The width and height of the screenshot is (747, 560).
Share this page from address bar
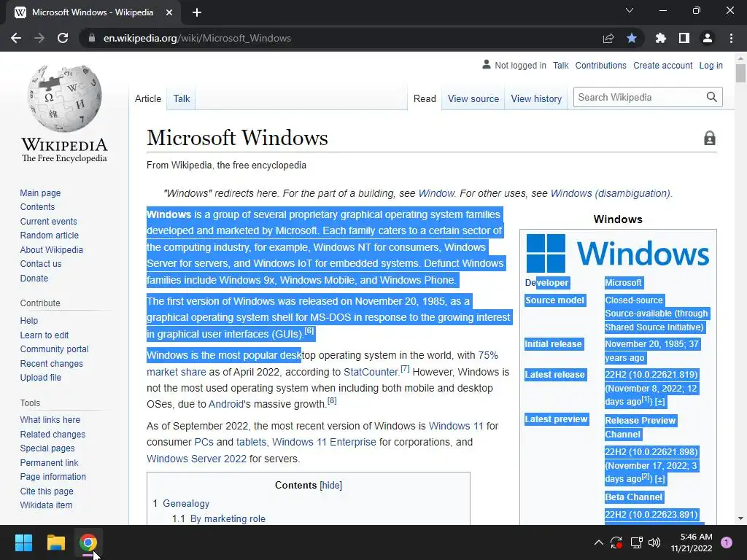[608, 38]
